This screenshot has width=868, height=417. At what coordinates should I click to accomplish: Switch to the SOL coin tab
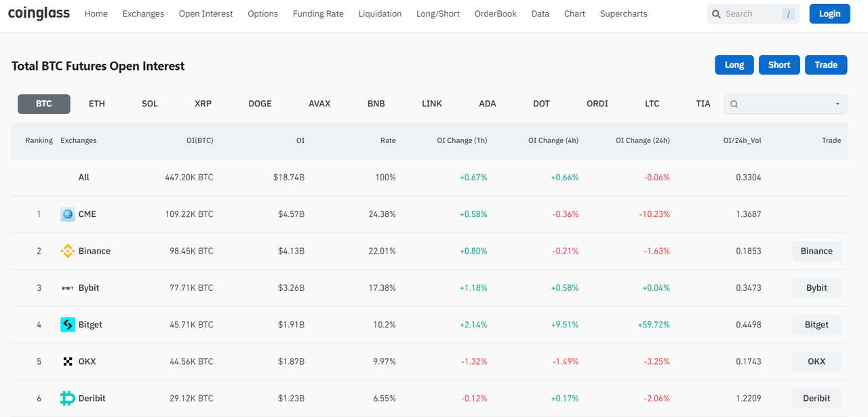pos(150,104)
